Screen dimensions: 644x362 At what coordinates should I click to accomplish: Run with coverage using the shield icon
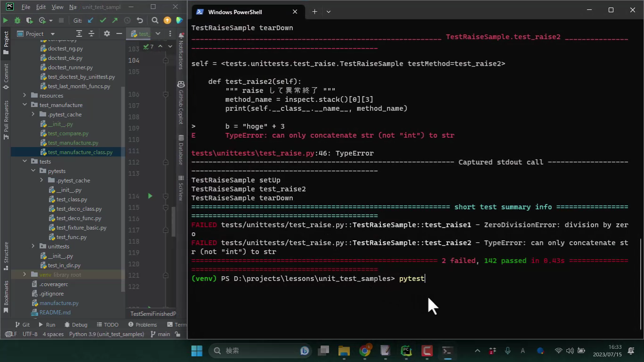[x=29, y=20]
